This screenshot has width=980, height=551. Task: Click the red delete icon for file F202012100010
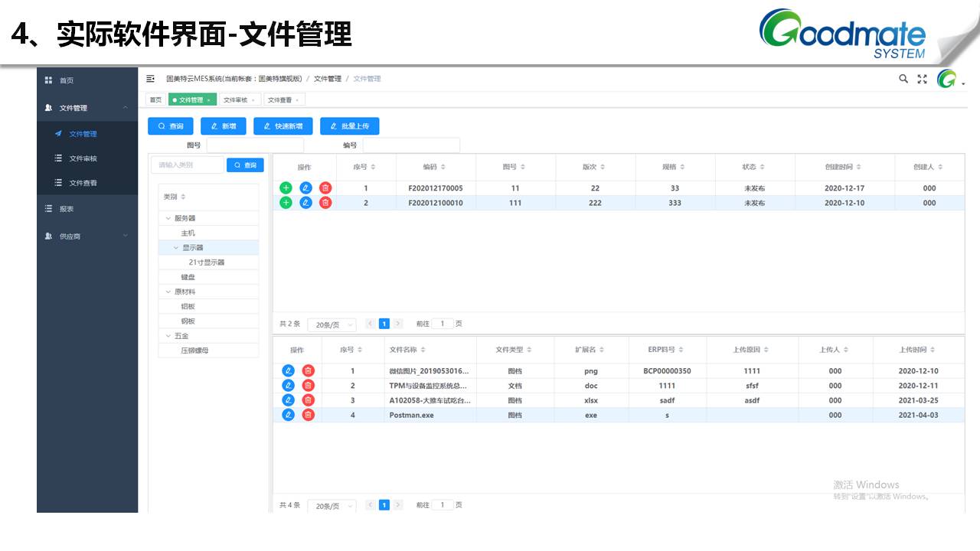point(325,203)
